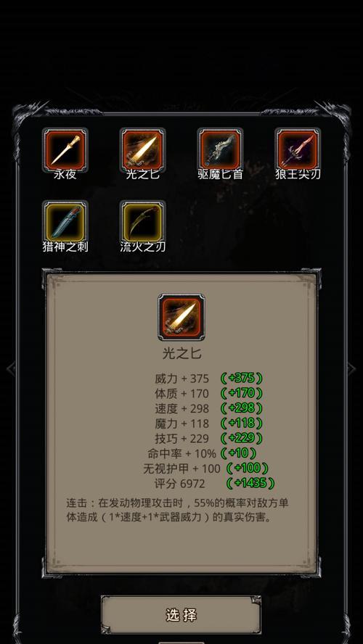Screen dimensions: 363x644
Task: Choose the 驱魔匕首 weapon icon
Action: [x=220, y=149]
